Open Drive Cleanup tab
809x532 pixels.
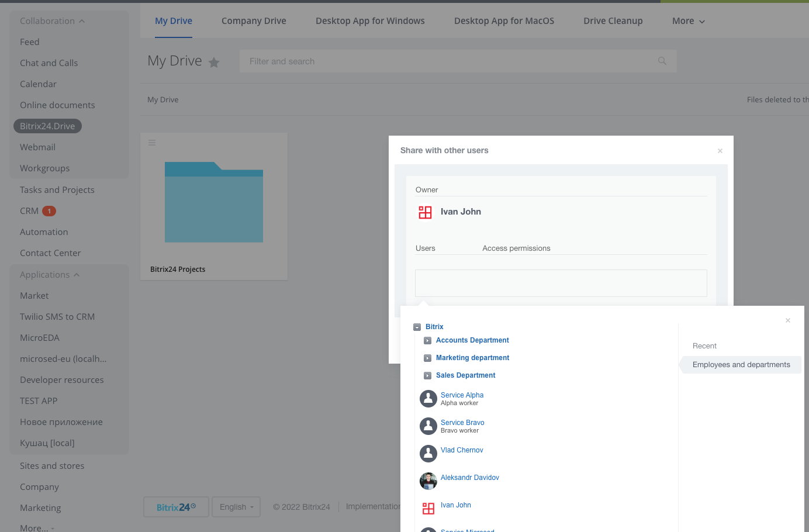[613, 21]
